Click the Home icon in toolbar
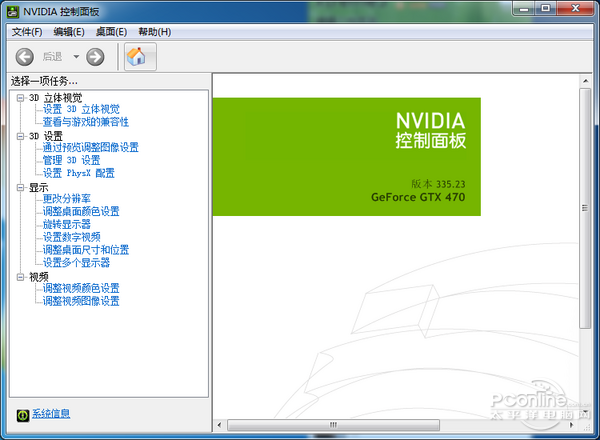Image resolution: width=600 pixels, height=440 pixels. [136, 57]
